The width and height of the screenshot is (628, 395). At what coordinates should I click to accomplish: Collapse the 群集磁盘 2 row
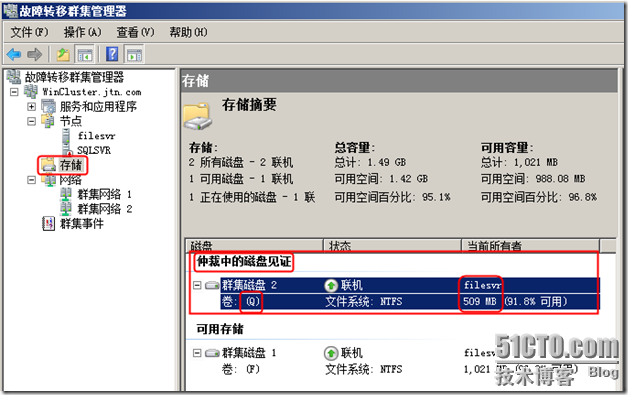(x=197, y=285)
